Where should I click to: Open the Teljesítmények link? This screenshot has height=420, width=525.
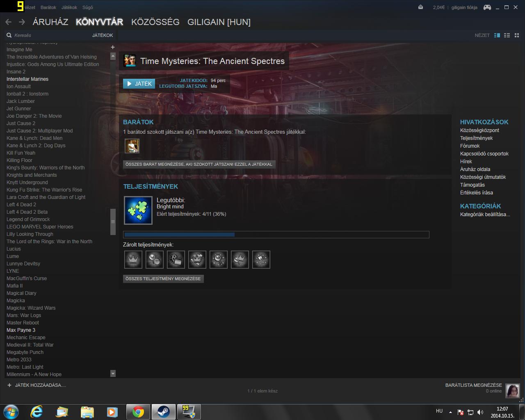(x=476, y=138)
